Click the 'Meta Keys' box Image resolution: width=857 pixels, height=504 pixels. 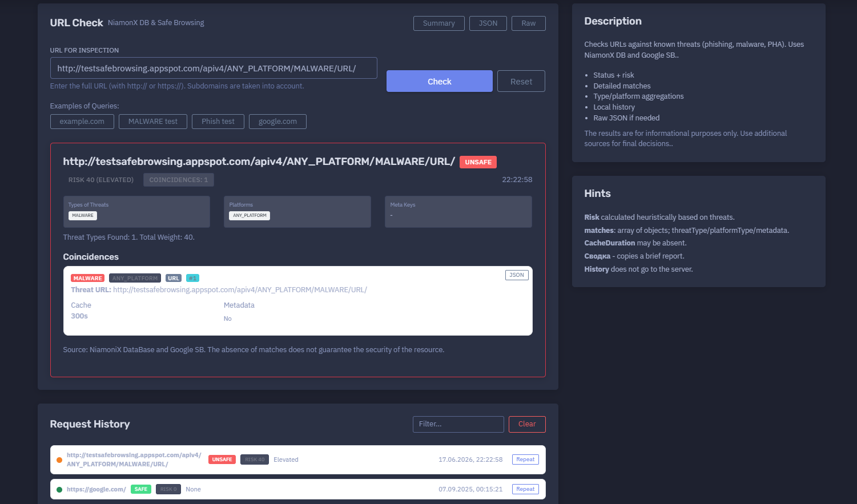pos(458,212)
